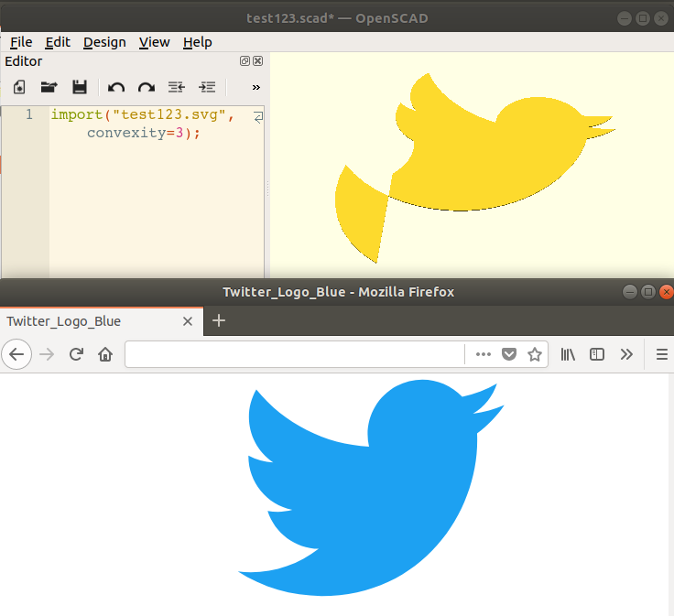
Task: Click the Open file folder icon
Action: [x=49, y=87]
